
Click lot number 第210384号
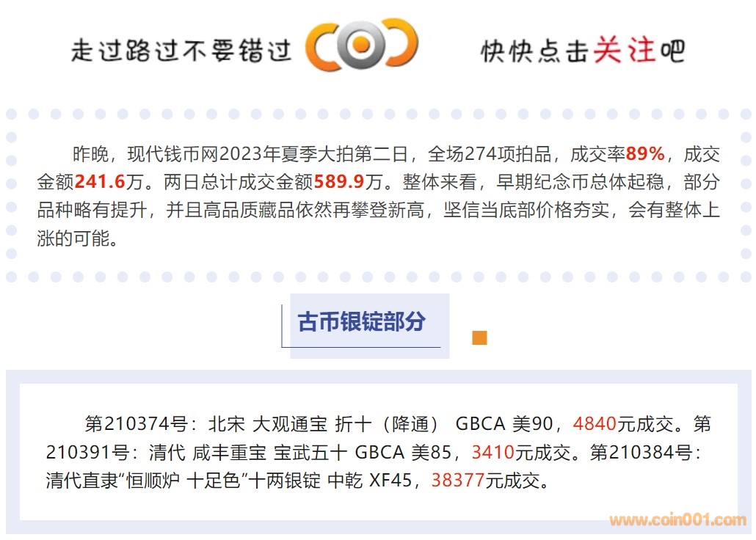tap(641, 453)
